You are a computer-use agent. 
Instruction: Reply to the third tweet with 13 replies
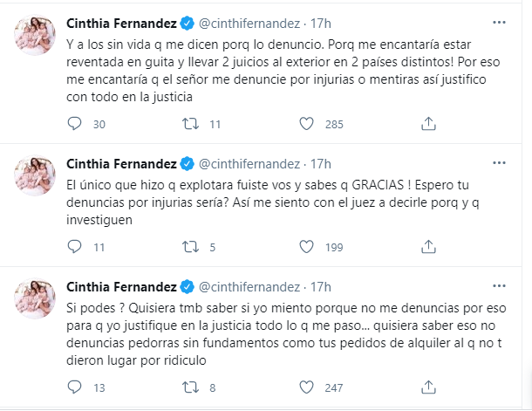(73, 388)
